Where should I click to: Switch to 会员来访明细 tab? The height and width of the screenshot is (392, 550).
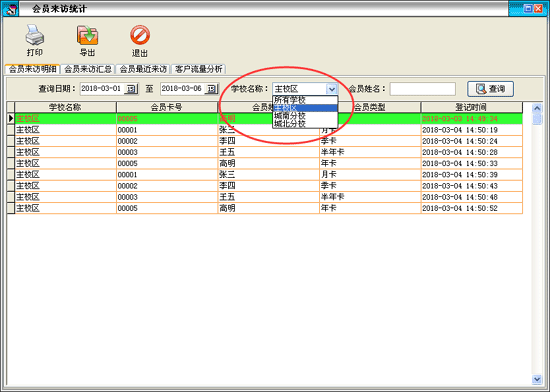pyautogui.click(x=32, y=69)
